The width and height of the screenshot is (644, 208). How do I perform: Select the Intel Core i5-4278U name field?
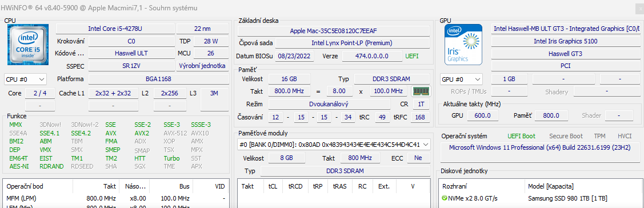(x=115, y=29)
